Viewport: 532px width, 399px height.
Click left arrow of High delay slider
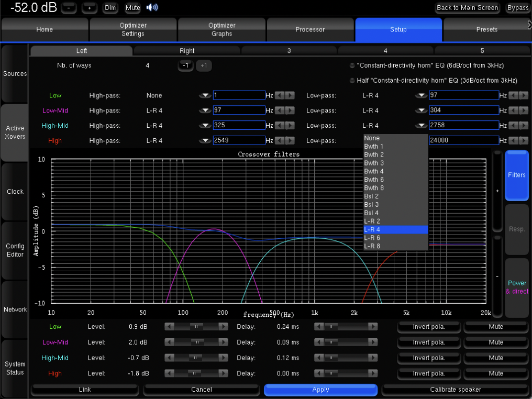click(x=318, y=374)
